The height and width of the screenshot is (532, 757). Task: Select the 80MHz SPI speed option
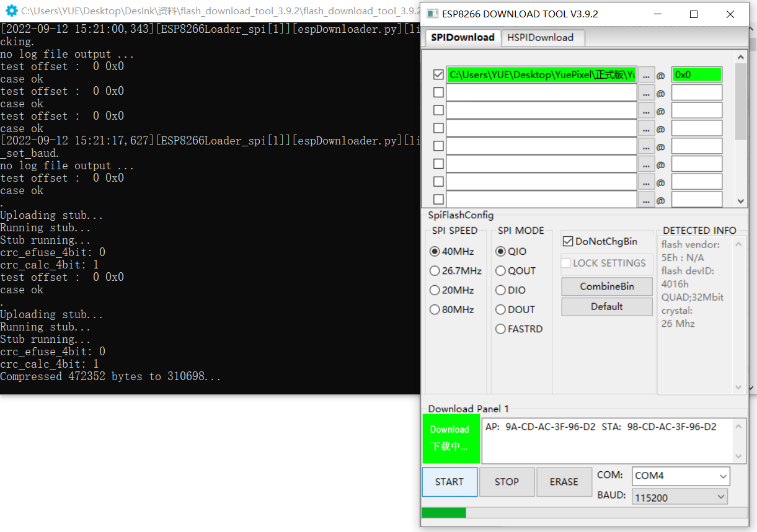[435, 309]
